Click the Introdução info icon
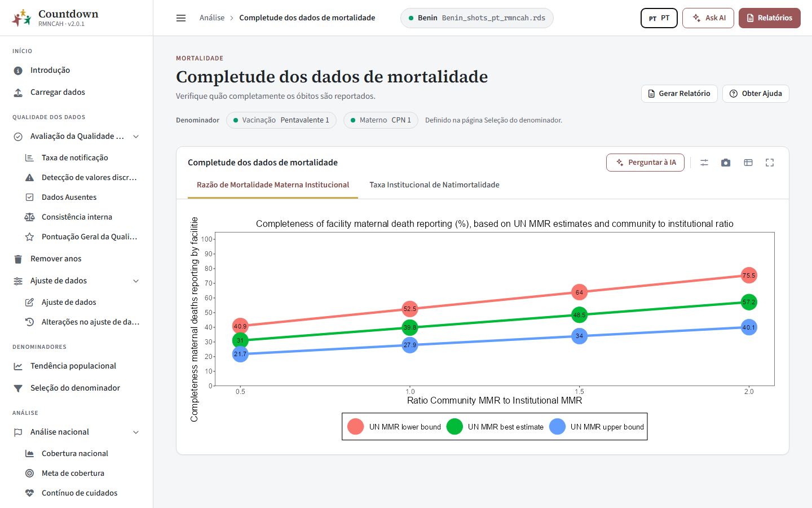 coord(18,71)
